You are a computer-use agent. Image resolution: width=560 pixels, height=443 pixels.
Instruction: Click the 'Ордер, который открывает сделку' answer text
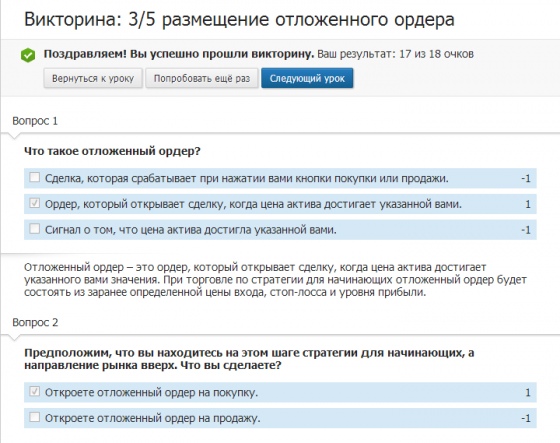(253, 204)
